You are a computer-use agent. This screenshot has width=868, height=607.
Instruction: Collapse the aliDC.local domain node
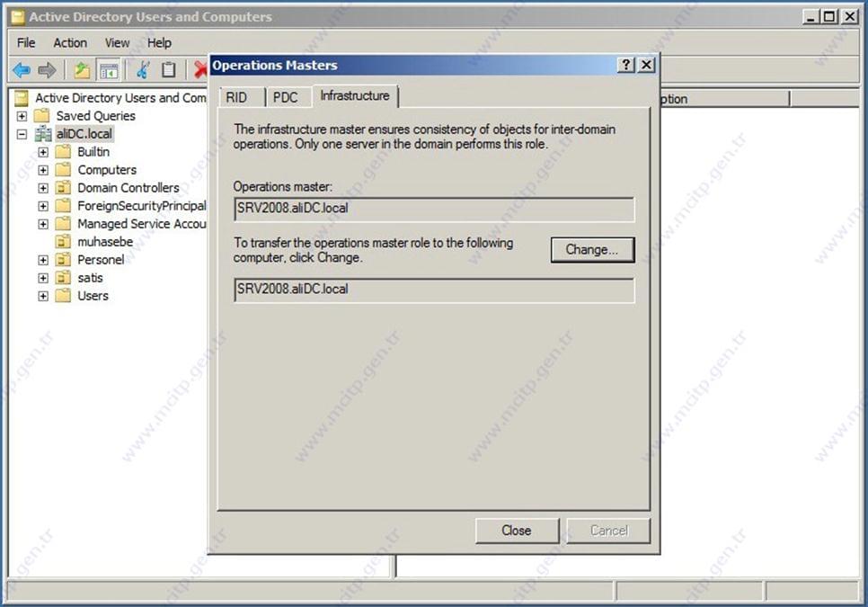coord(22,134)
